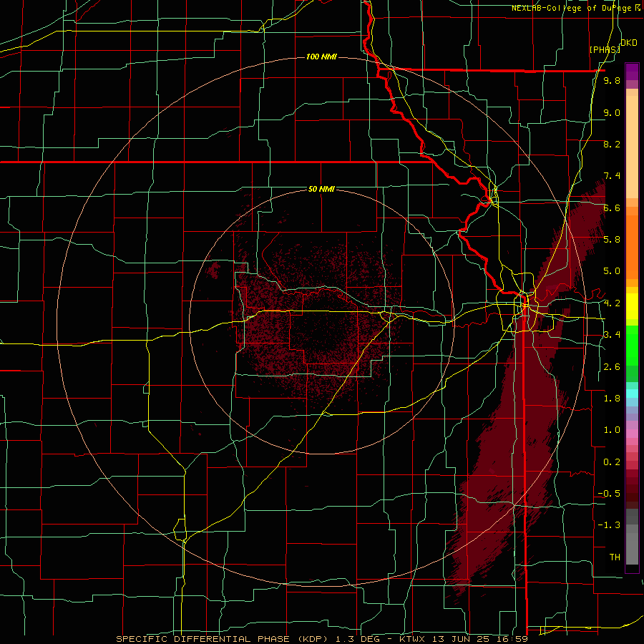This screenshot has width=644, height=644.
Task: Click the 4.2 value on color scale
Action: [612, 303]
